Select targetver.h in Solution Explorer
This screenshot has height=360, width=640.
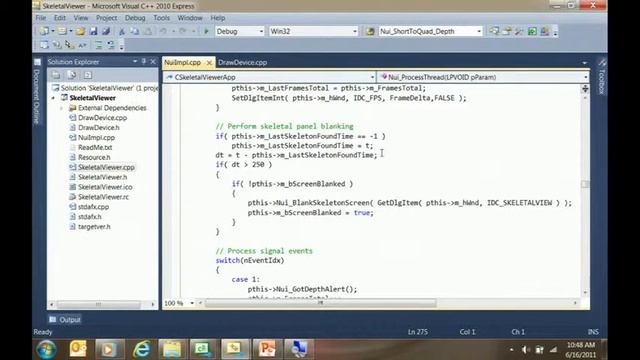click(x=94, y=227)
